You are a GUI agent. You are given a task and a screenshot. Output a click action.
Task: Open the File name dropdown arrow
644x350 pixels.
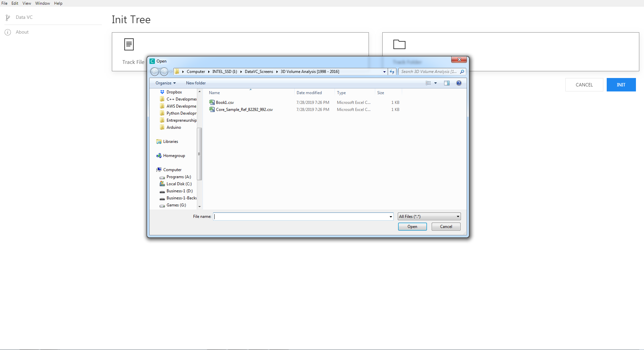click(x=391, y=217)
